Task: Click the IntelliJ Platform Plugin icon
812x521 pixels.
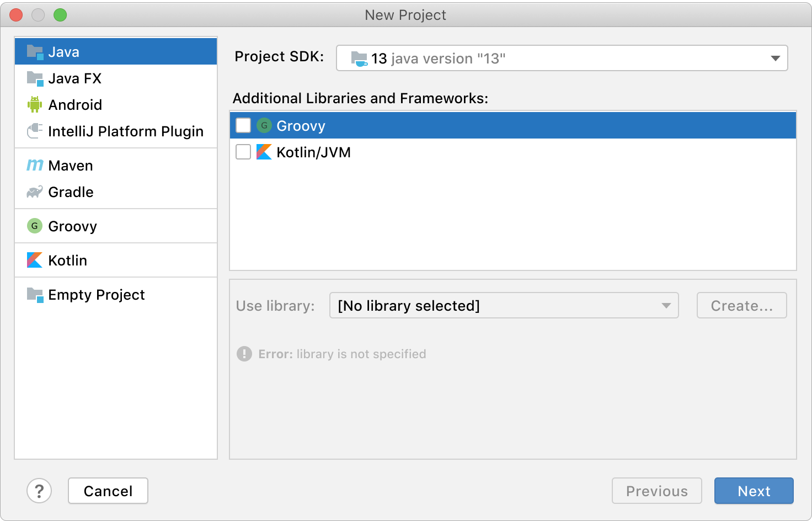Action: point(35,131)
